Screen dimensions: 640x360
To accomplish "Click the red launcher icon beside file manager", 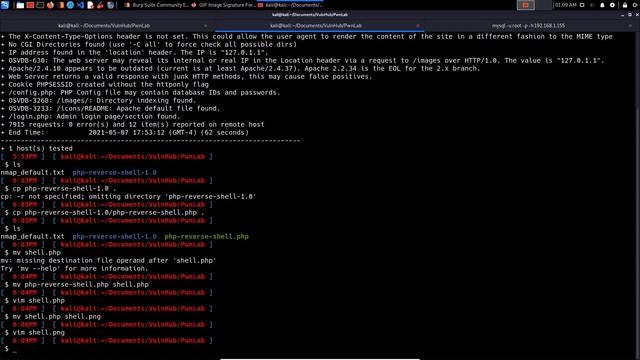I will pyautogui.click(x=30, y=5).
